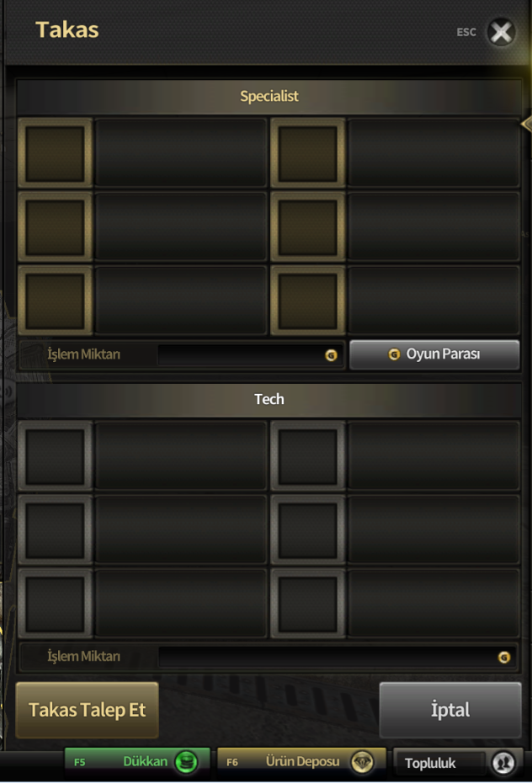Image resolution: width=532 pixels, height=783 pixels.
Task: Select the bottom-right Tech item slot
Action: coord(308,603)
